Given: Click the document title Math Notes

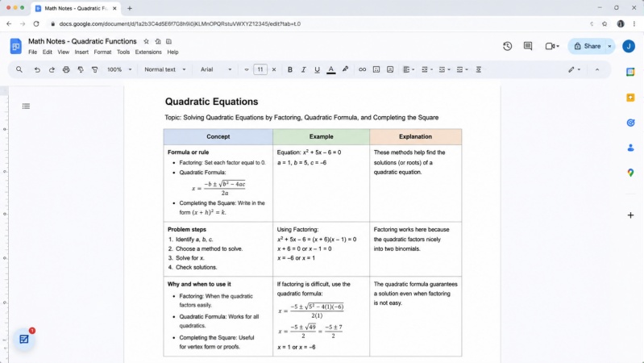Looking at the screenshot, I should [82, 41].
